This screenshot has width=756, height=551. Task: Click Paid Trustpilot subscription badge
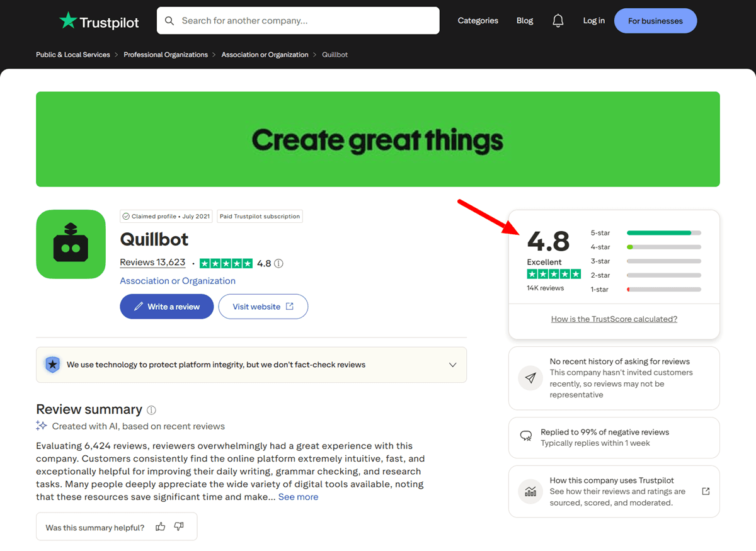tap(260, 216)
